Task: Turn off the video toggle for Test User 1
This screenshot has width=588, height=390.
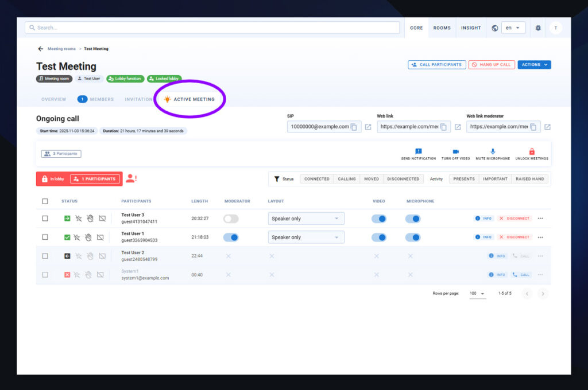Action: pos(379,237)
